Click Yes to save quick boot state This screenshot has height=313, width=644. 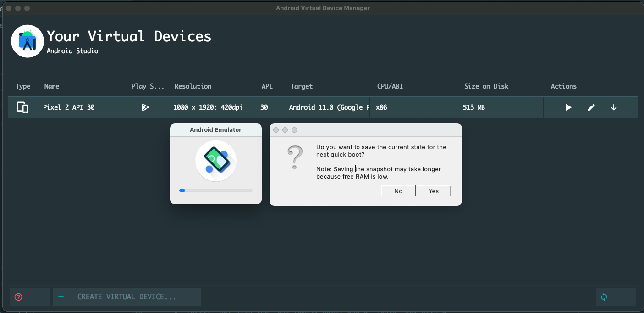pos(434,191)
